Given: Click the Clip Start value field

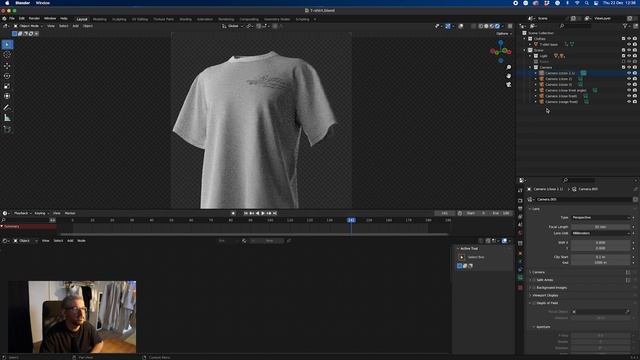Looking at the screenshot, I should (x=601, y=257).
